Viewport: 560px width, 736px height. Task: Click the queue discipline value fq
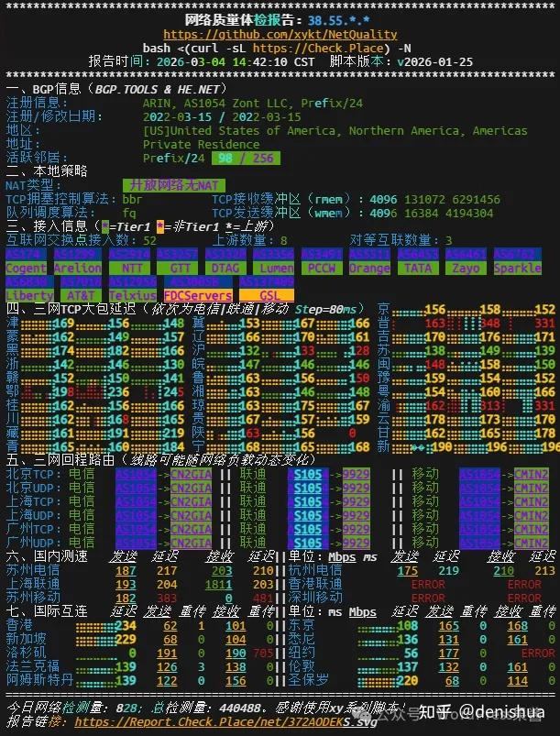129,214
